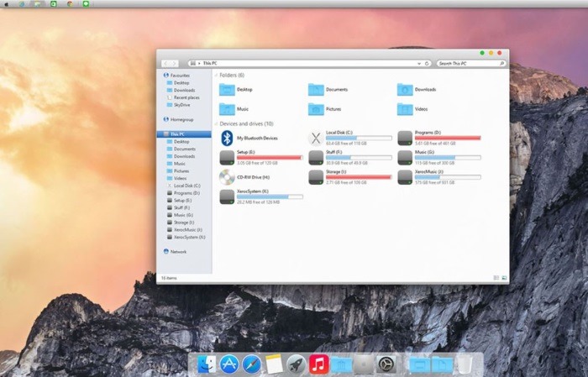
Task: Select the Programs (D:) drive icon
Action: coord(405,139)
